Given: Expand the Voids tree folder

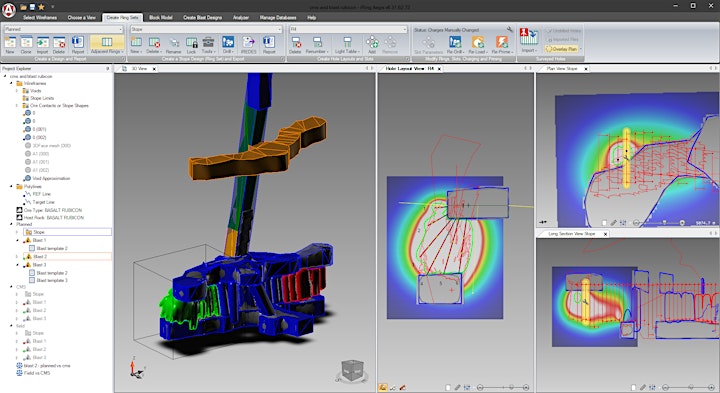Looking at the screenshot, I should (x=17, y=91).
